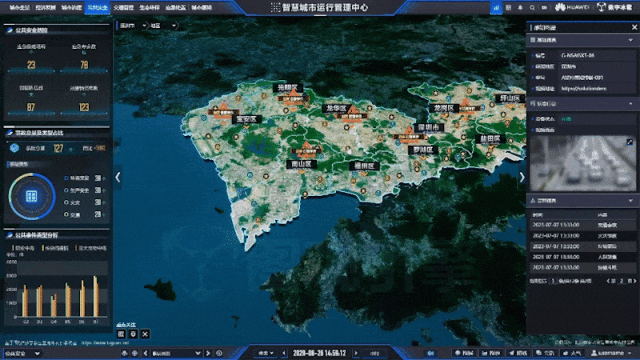Expand the camera video thumbnail with the corner icon
This screenshot has width=640, height=360.
coord(630,142)
